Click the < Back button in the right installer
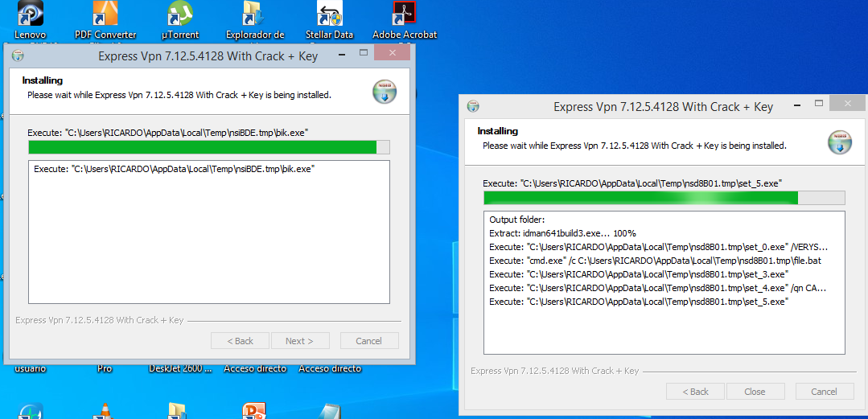 pos(695,392)
